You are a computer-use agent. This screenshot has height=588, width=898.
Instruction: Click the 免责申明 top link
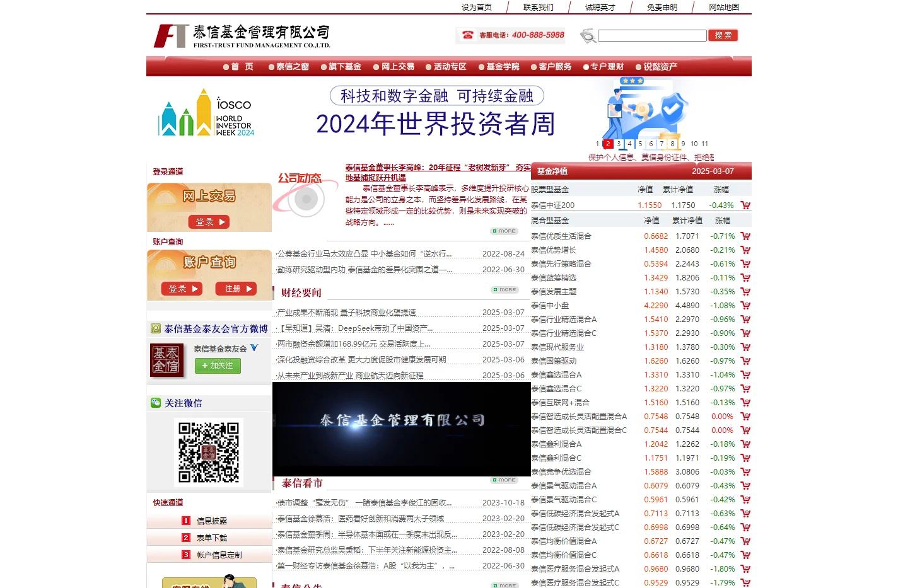pyautogui.click(x=662, y=8)
